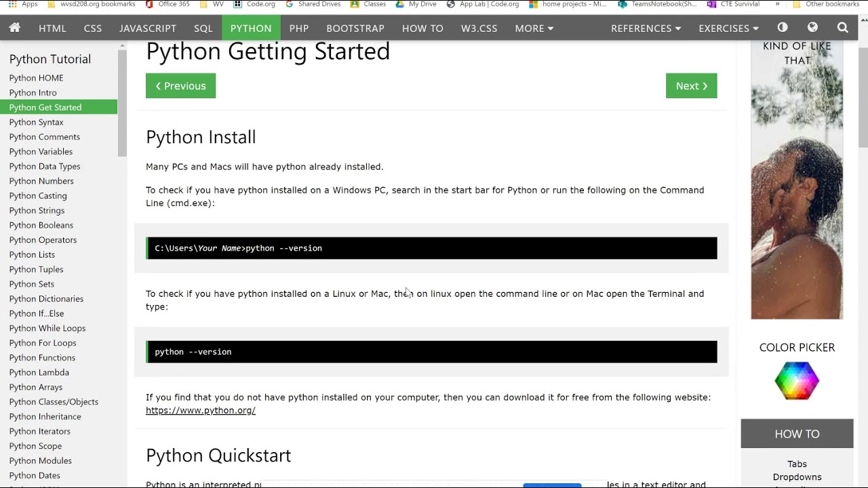Open Python Tuples in sidebar
Image resolution: width=868 pixels, height=488 pixels.
point(36,269)
